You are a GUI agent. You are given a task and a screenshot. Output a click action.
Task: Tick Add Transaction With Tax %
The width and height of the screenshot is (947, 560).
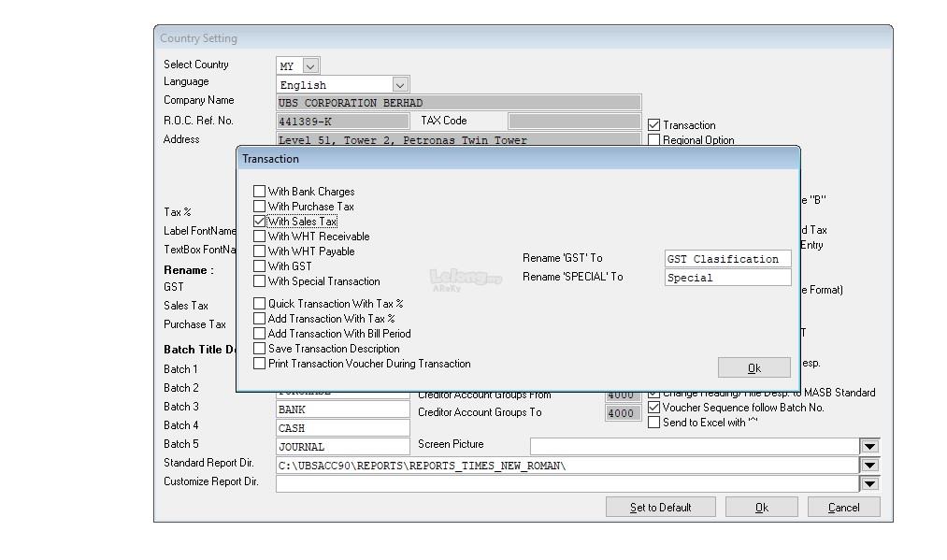[259, 319]
